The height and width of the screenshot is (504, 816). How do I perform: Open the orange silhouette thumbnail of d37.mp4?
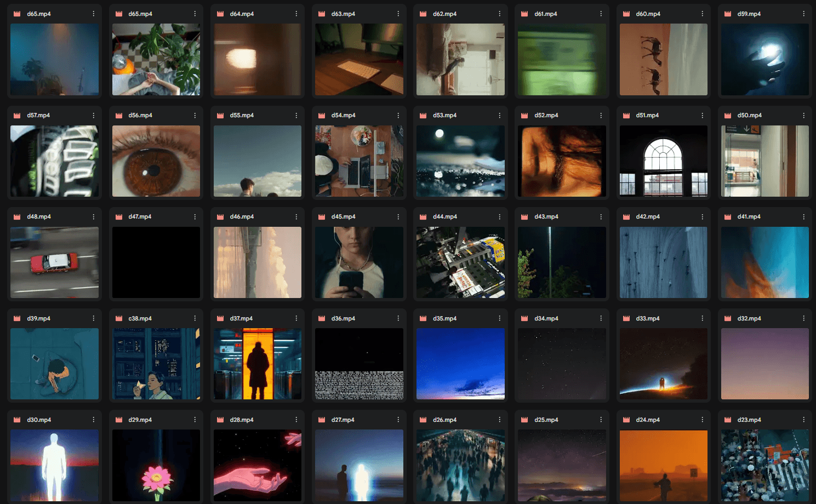coord(258,364)
